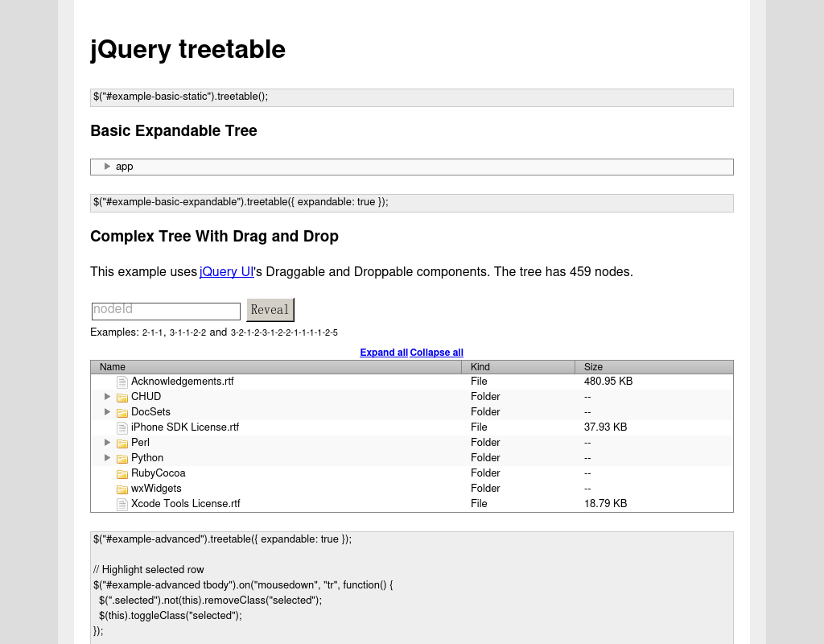This screenshot has height=644, width=824.
Task: Click the Python folder icon
Action: (122, 457)
